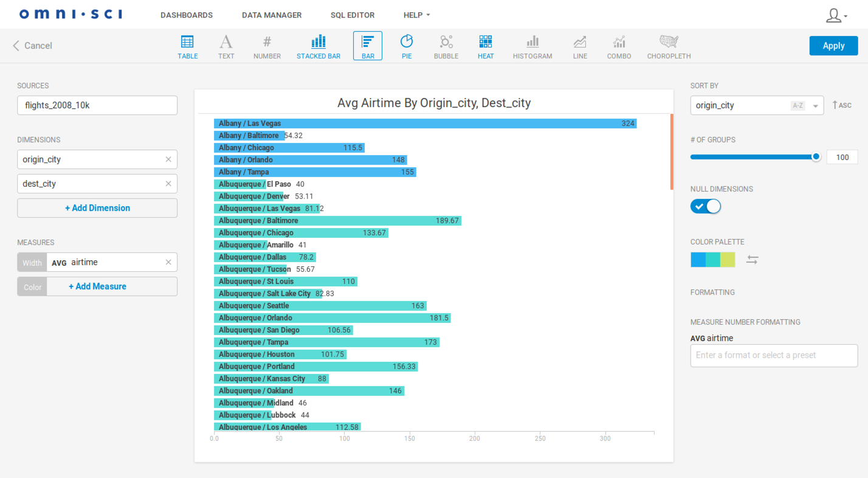Click Add Dimension button
868x478 pixels.
click(x=97, y=208)
